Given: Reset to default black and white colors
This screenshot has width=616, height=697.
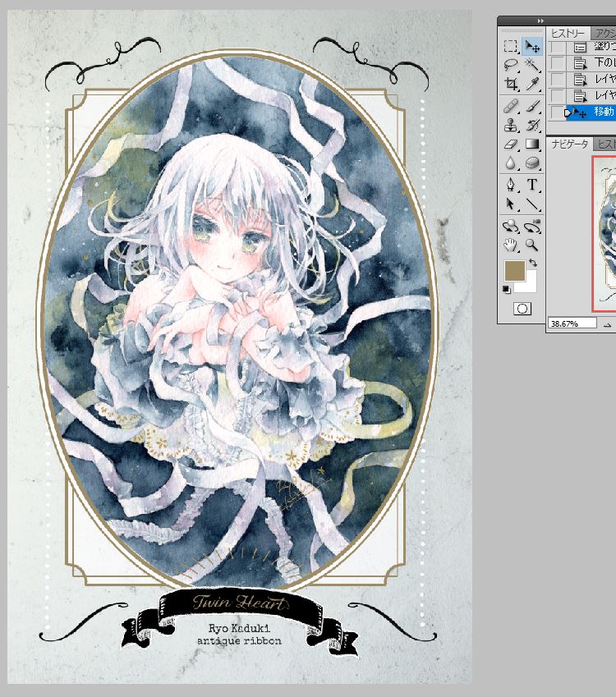Looking at the screenshot, I should pos(507,290).
